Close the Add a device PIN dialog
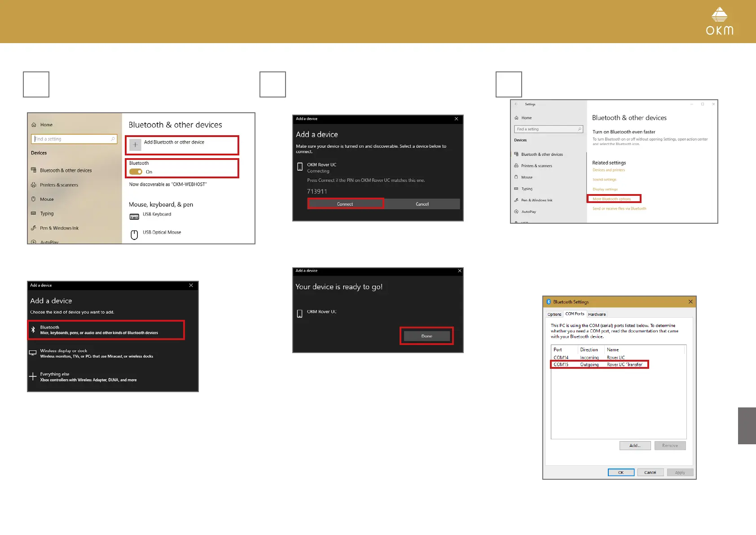The height and width of the screenshot is (535, 756). (x=456, y=119)
